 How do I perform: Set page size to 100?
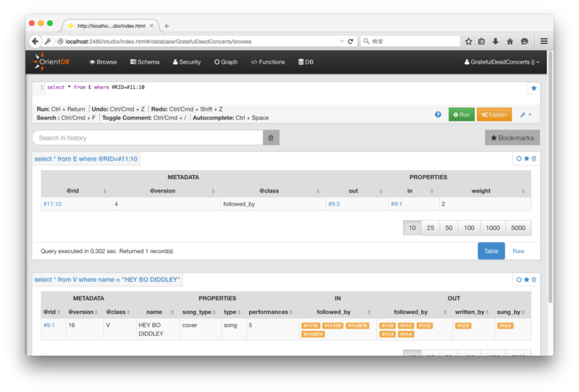[x=469, y=228]
